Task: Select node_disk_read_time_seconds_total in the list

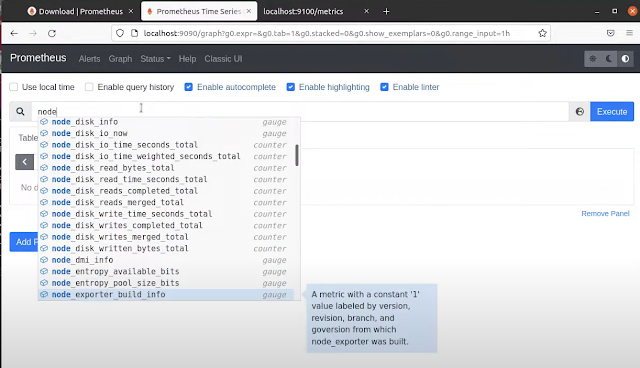Action: coord(166,179)
